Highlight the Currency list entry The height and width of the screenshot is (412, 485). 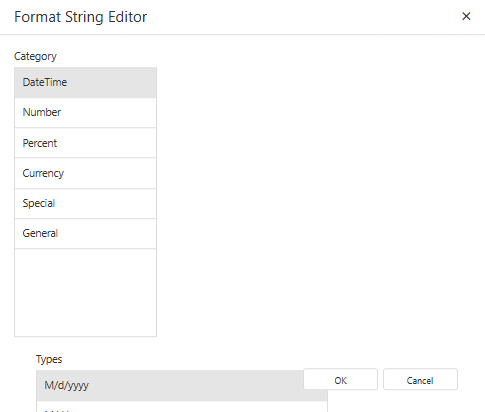click(85, 173)
